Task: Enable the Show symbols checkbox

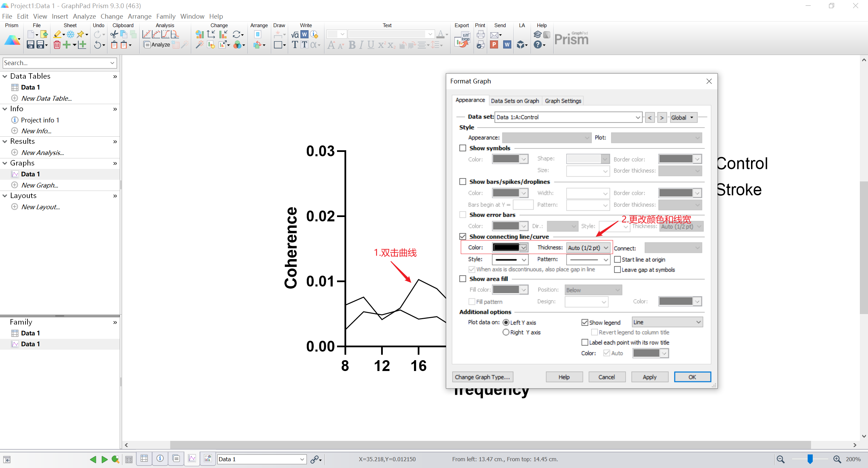Action: tap(463, 148)
